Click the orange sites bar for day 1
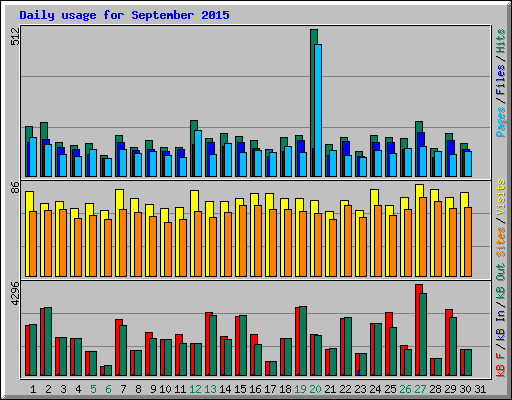Viewport: 512px width, 400px height. pyautogui.click(x=33, y=244)
